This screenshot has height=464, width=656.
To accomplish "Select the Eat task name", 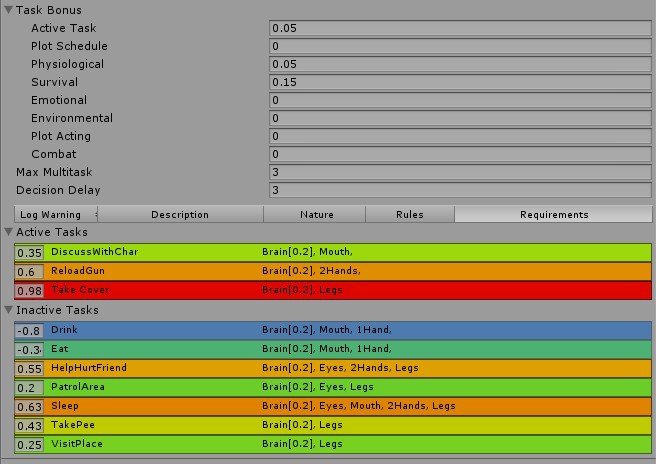I will [59, 349].
